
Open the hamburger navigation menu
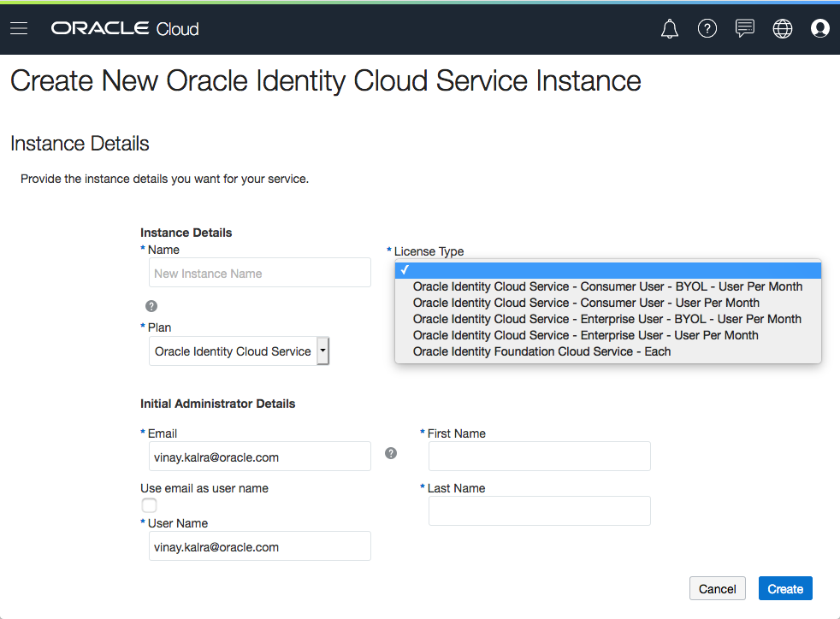coord(19,29)
